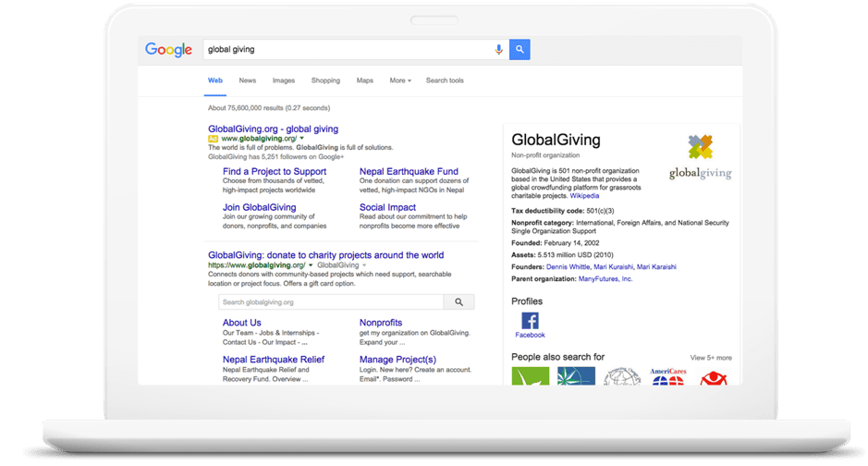
Task: Click the globalgiving logo in knowledge panel
Action: click(701, 157)
